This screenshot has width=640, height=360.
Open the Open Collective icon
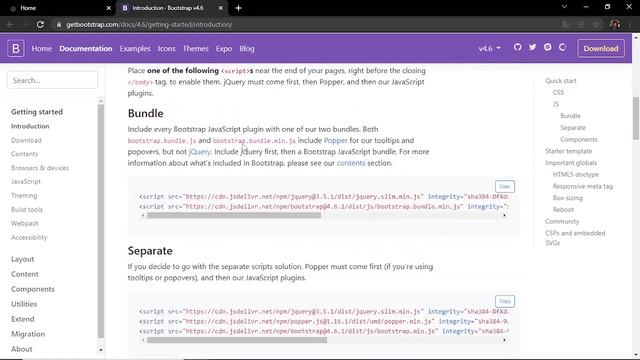pyautogui.click(x=562, y=47)
